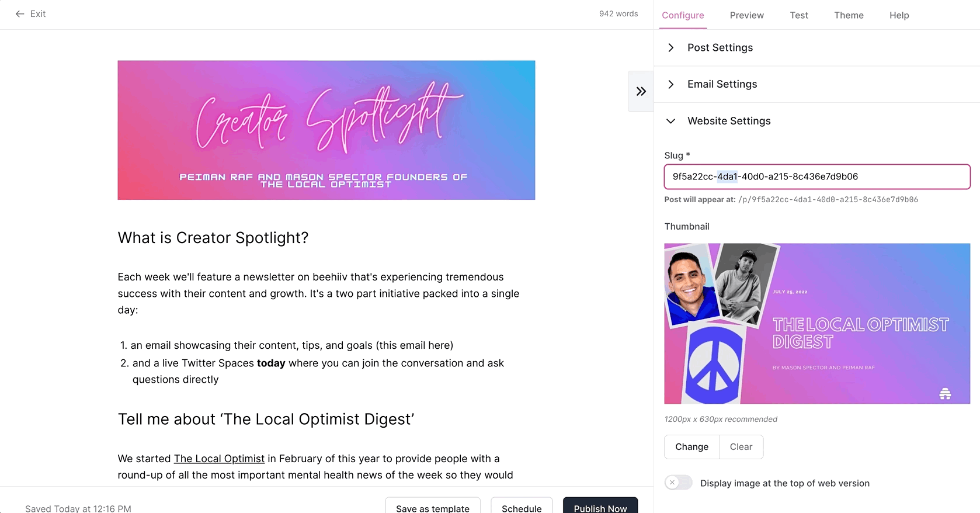Click the '942 words' counter
The width and height of the screenshot is (980, 513).
coord(618,14)
